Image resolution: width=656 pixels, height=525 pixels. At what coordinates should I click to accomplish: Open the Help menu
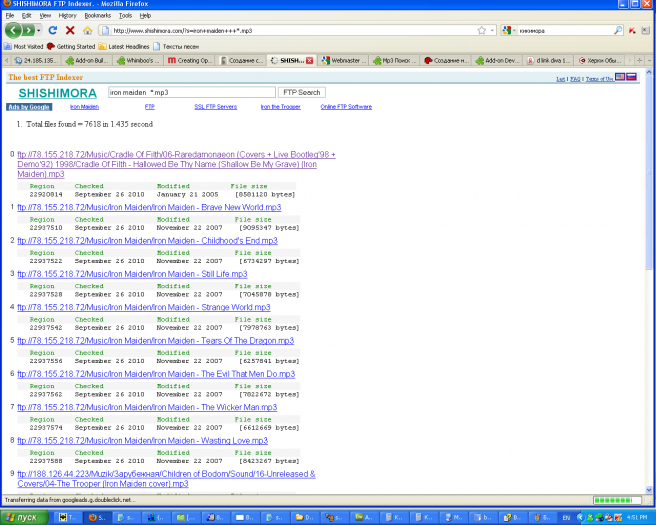tap(145, 15)
